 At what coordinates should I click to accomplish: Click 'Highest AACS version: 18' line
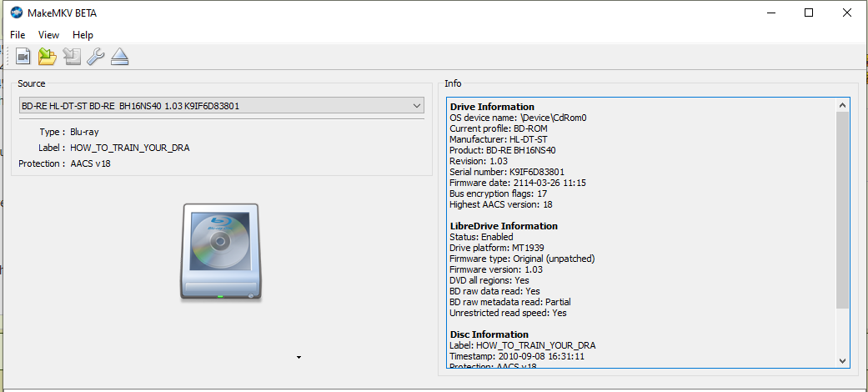(501, 204)
